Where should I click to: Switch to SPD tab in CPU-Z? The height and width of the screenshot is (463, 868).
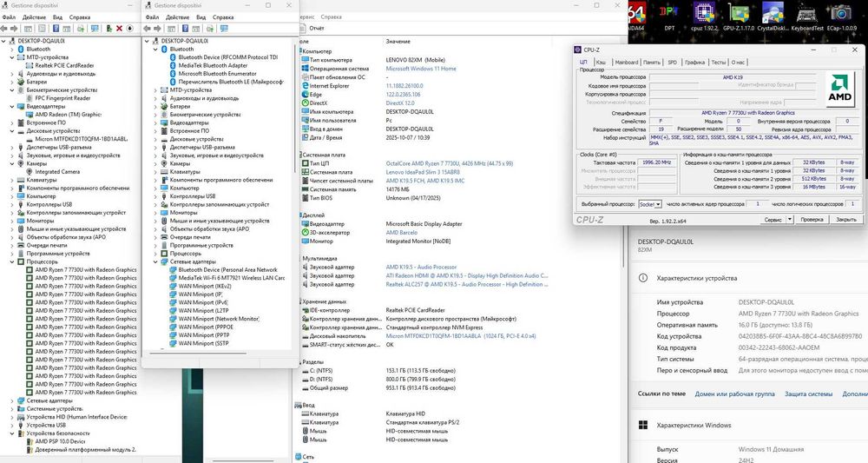pyautogui.click(x=672, y=63)
